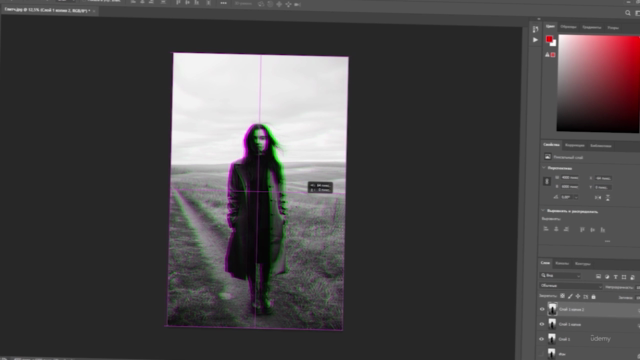
Task: Filter layers by type layers icon
Action: (x=616, y=277)
